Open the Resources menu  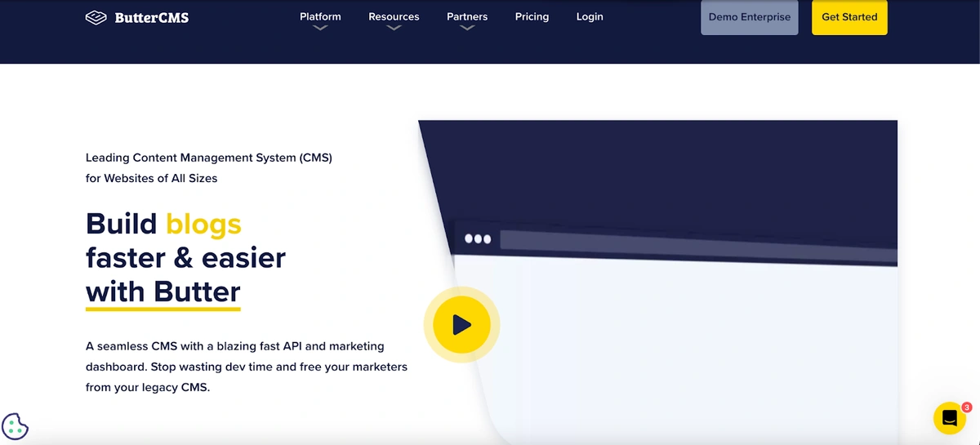394,16
